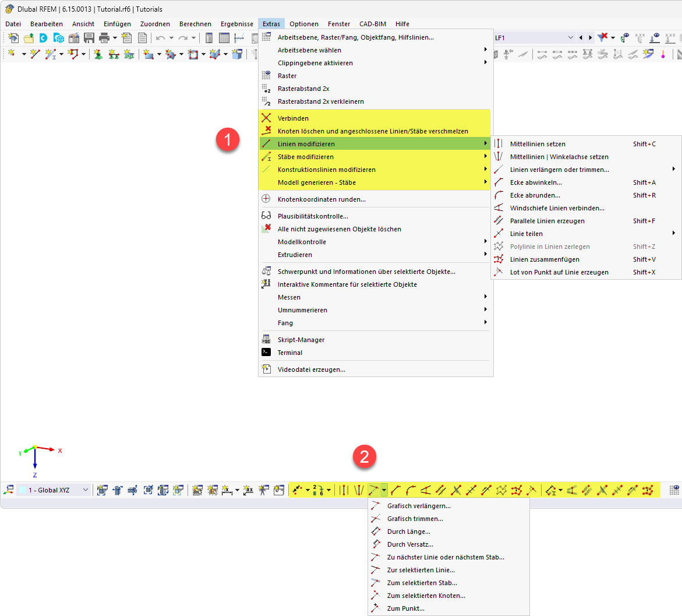Click the Extend line toolbar icon

click(x=374, y=490)
